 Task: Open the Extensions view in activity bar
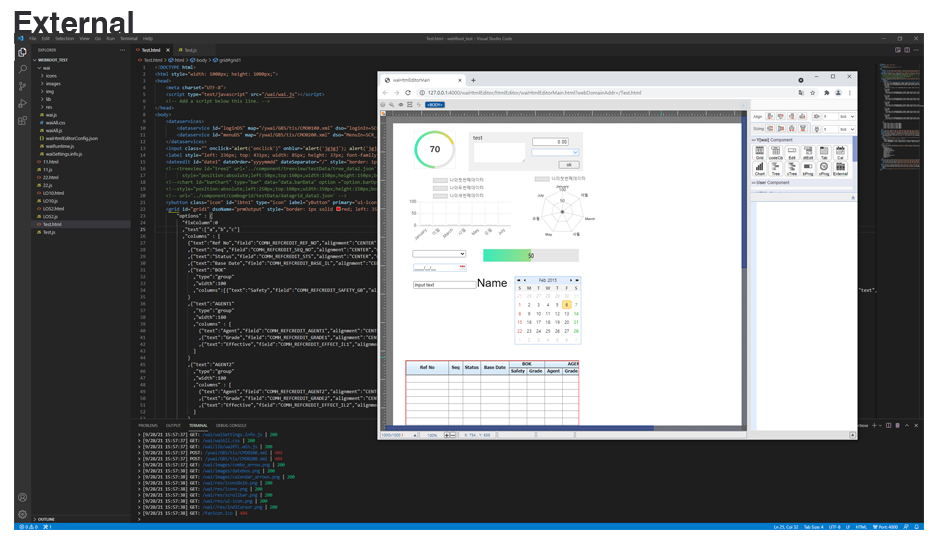[22, 120]
